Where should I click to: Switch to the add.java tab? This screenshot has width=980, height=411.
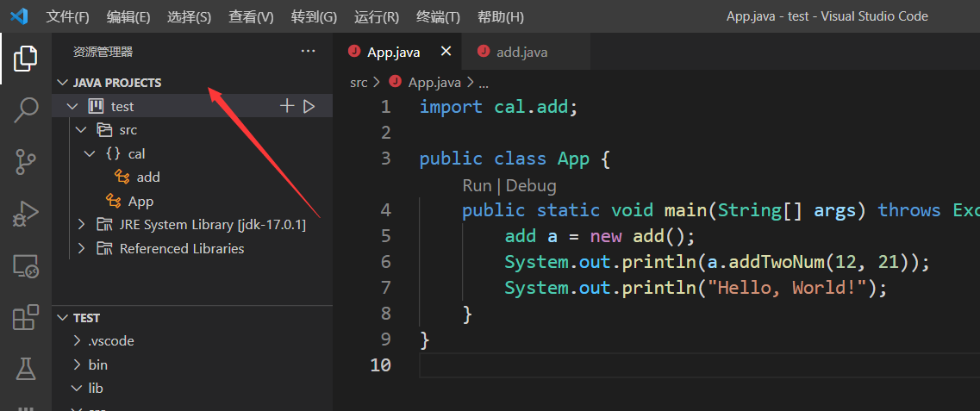tap(521, 53)
